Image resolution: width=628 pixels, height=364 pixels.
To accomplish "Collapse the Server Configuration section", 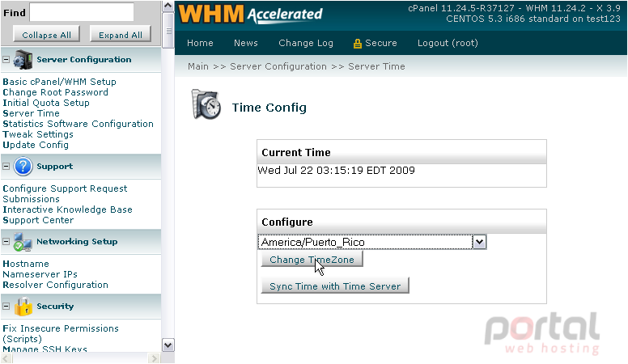I will pos(6,59).
